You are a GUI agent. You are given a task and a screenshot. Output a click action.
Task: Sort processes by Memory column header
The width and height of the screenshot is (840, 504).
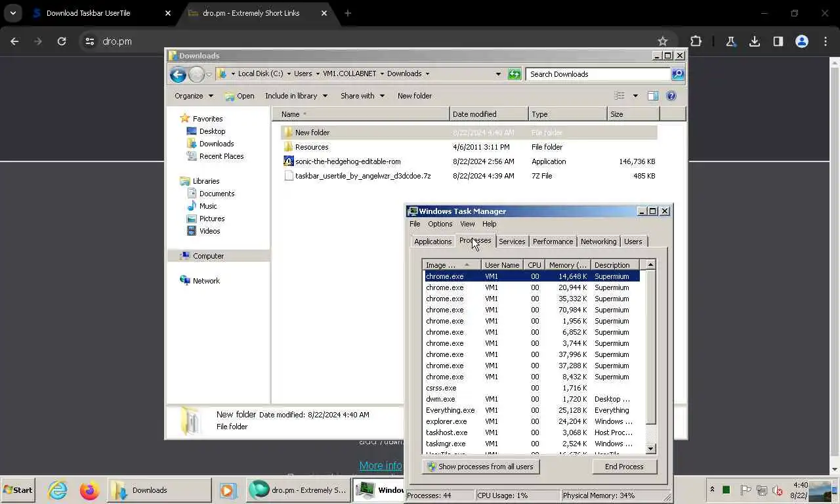[568, 265]
